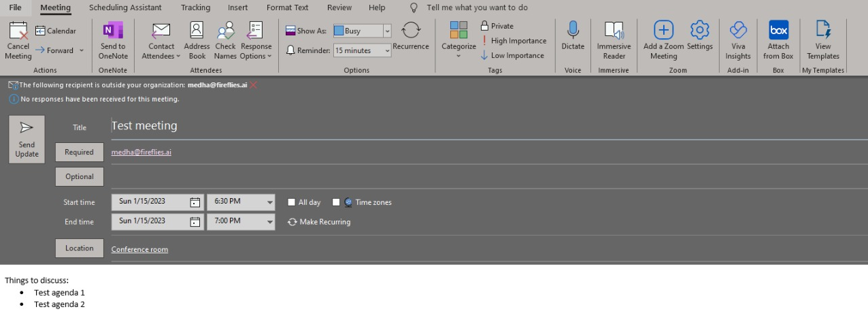Open End time calendar date picker

[195, 221]
